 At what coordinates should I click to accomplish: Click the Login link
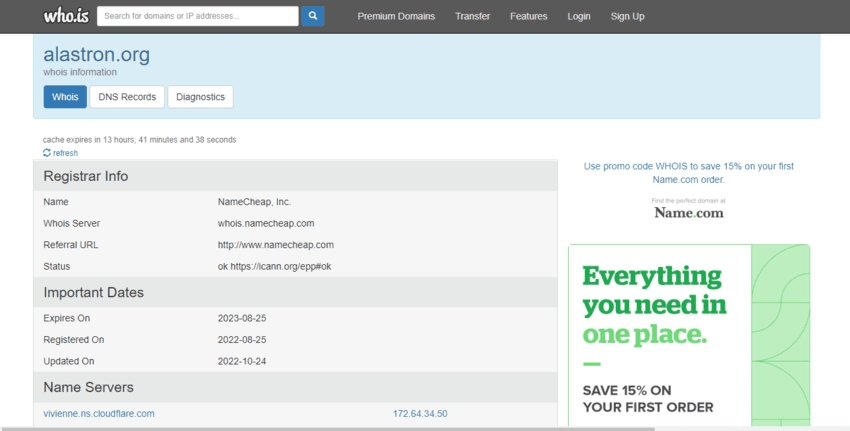578,17
